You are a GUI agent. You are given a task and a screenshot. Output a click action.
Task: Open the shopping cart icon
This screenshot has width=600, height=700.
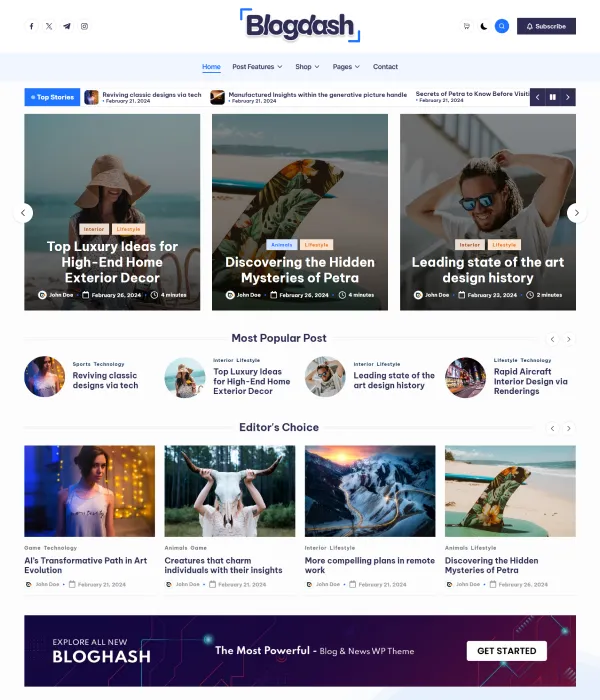467,26
